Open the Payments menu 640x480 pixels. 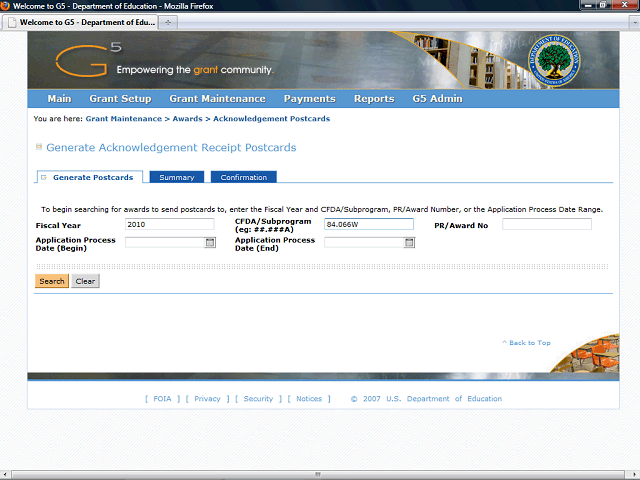[309, 99]
